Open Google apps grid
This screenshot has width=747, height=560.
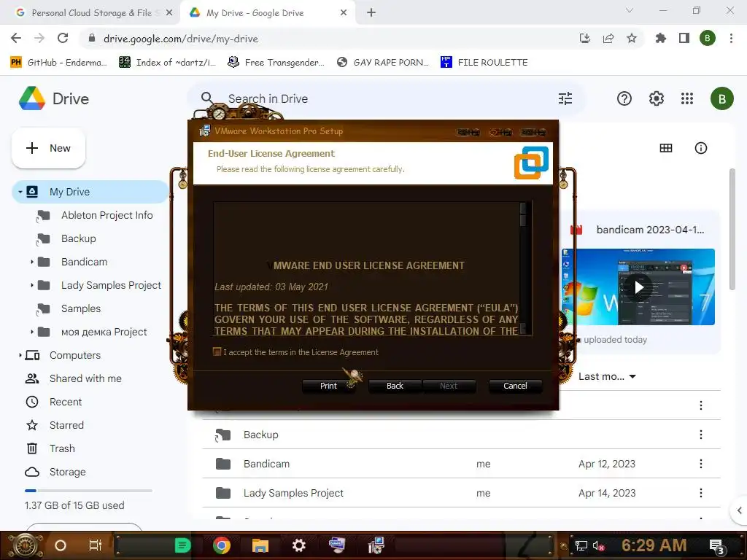(x=687, y=98)
